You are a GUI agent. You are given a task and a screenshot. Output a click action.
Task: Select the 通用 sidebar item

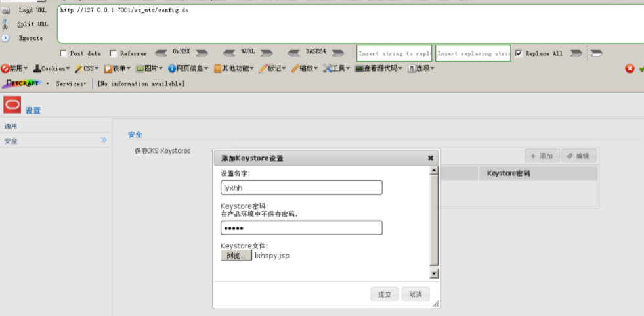(x=55, y=126)
